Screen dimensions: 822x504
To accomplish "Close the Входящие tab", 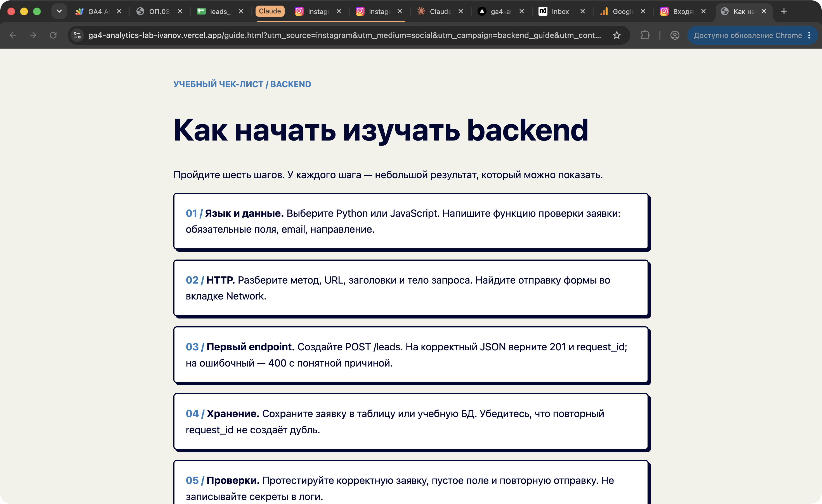I will pos(703,11).
